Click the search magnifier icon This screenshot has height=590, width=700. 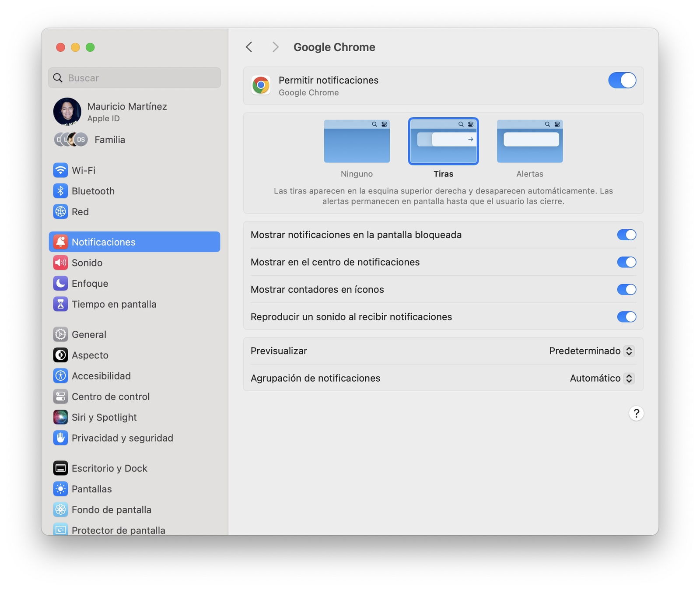[x=58, y=78]
